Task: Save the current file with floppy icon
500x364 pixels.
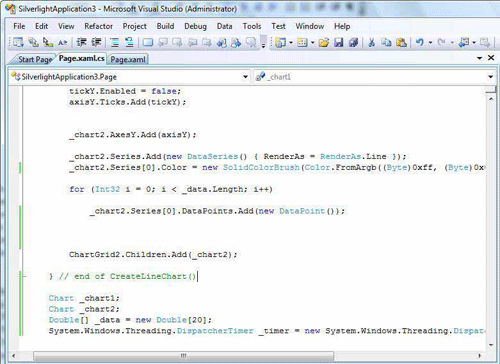Action: [339, 43]
